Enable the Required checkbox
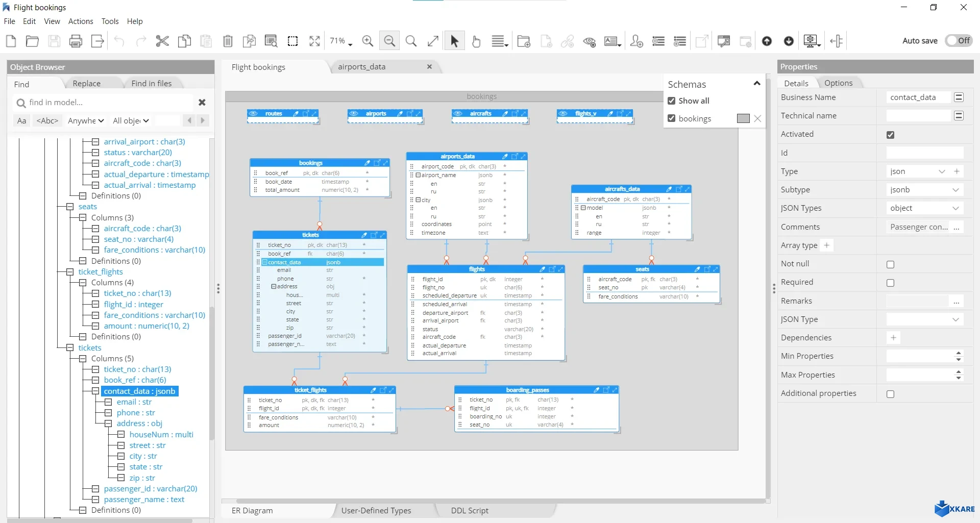 [x=891, y=283]
